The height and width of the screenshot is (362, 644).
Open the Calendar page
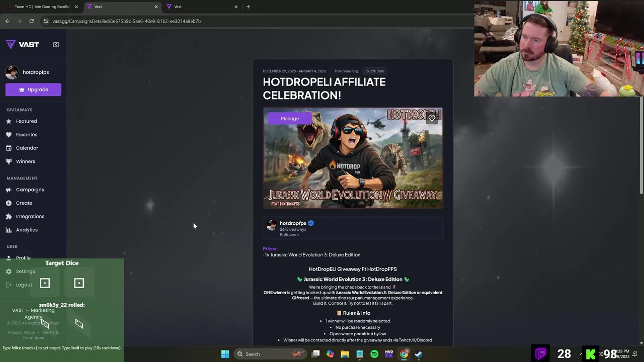point(27,148)
